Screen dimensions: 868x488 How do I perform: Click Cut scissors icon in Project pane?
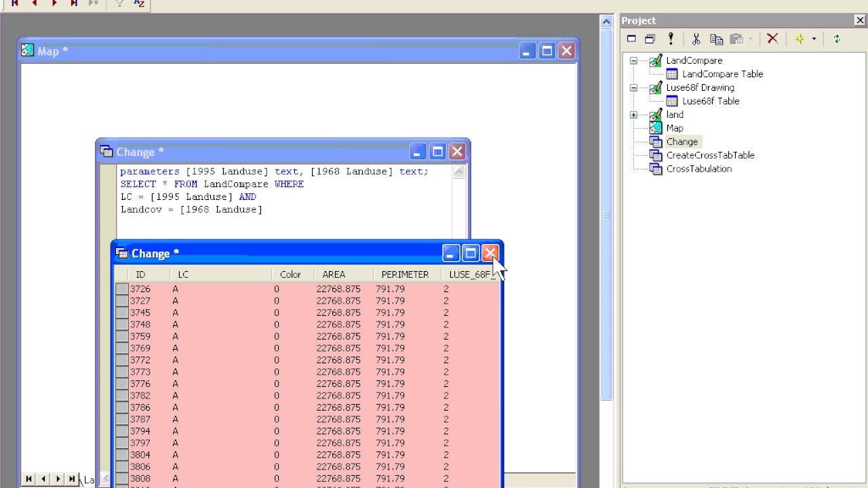(x=696, y=39)
